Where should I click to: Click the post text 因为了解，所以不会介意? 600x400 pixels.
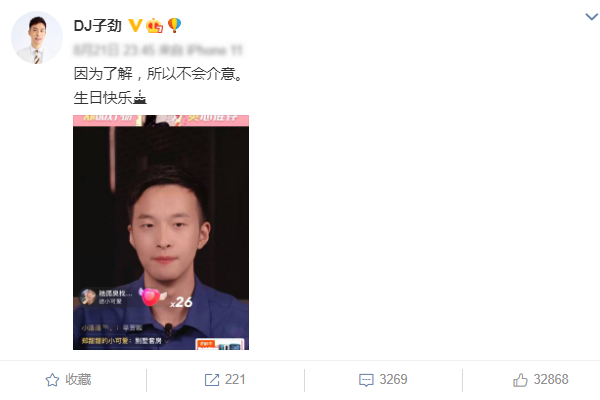(158, 73)
